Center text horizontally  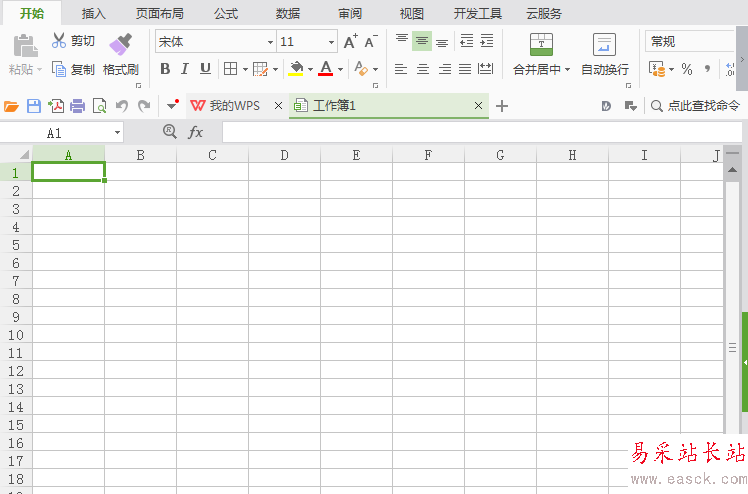(x=423, y=69)
